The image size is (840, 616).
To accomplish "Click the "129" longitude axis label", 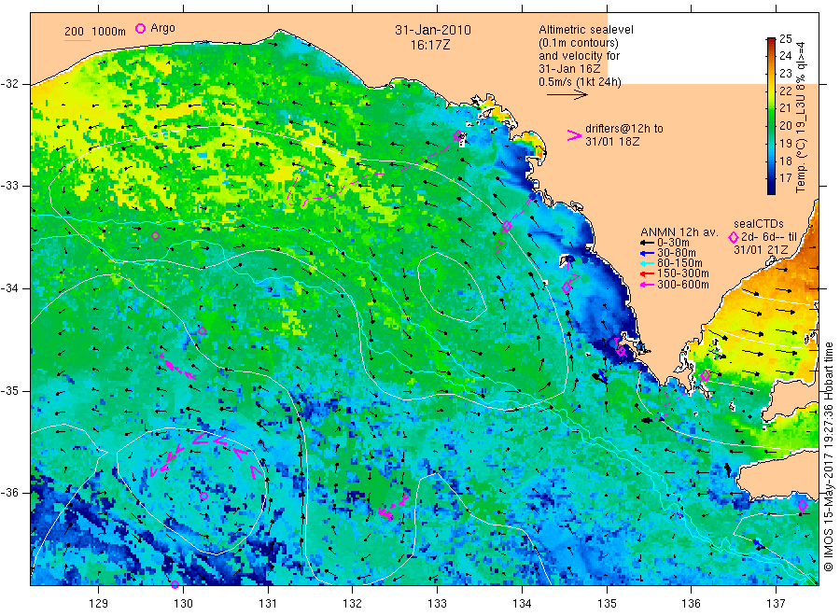I will click(98, 603).
